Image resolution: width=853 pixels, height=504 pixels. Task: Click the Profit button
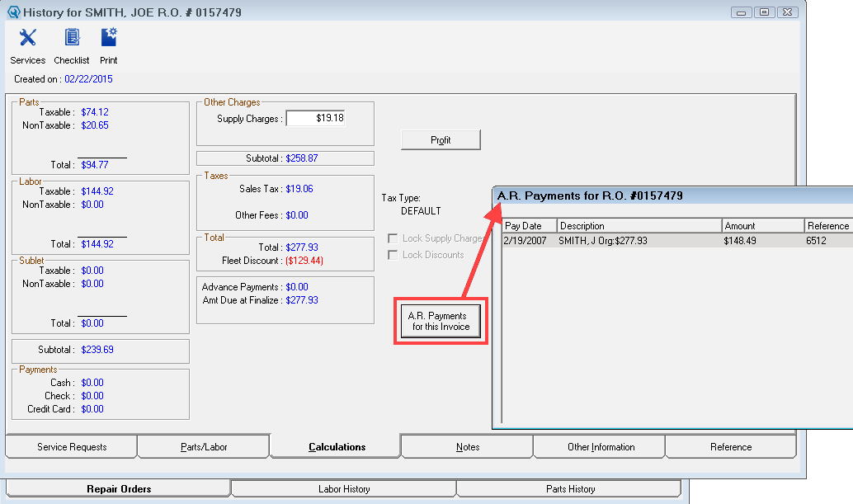point(441,140)
